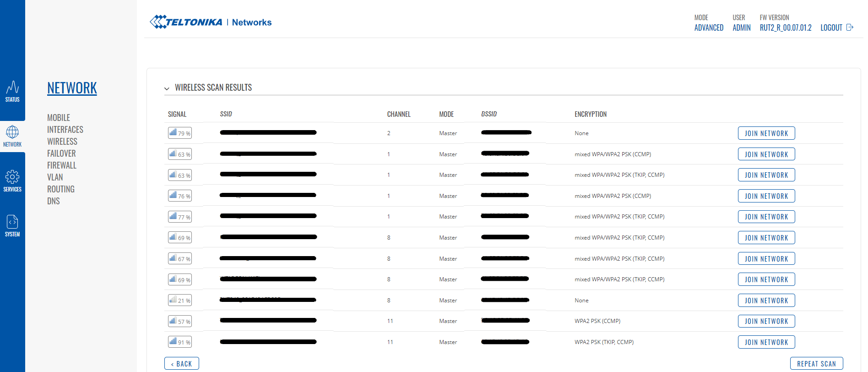
Task: Go to the Firewall menu item
Action: click(x=62, y=165)
